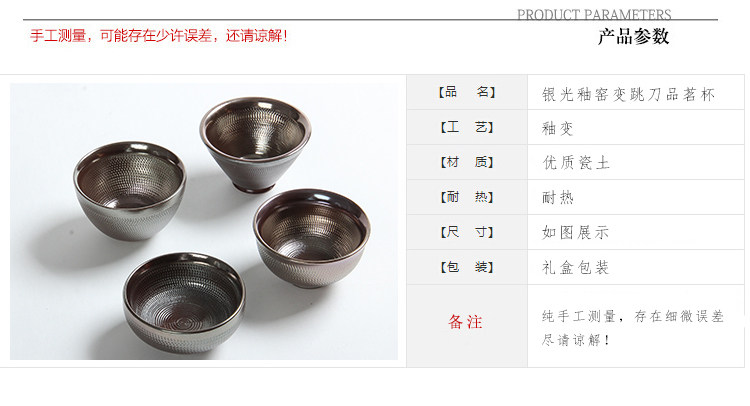
Task: Click the right bronze-rimmed cup in photo
Action: pyautogui.click(x=312, y=238)
